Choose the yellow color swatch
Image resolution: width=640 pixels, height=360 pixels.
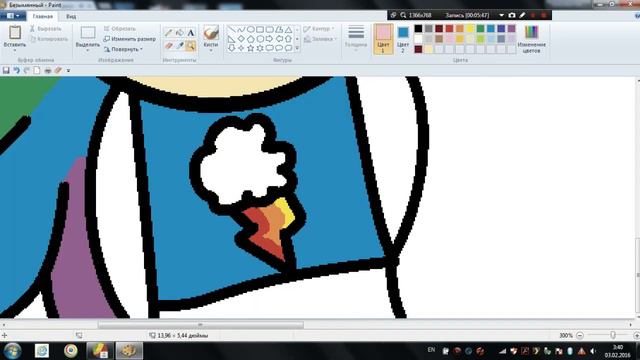point(470,29)
